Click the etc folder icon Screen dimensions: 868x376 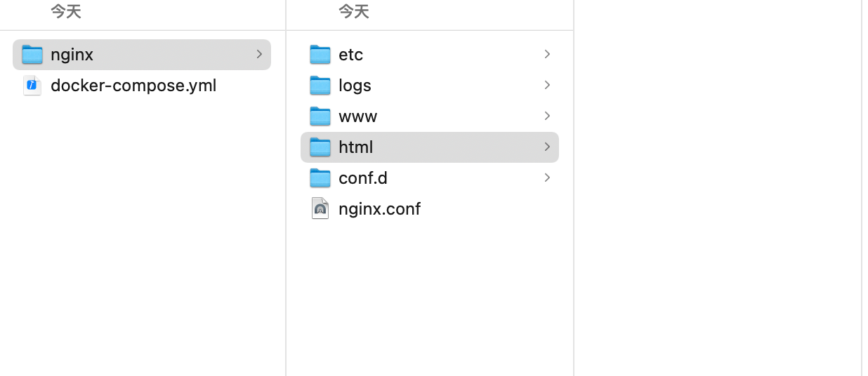tap(320, 55)
